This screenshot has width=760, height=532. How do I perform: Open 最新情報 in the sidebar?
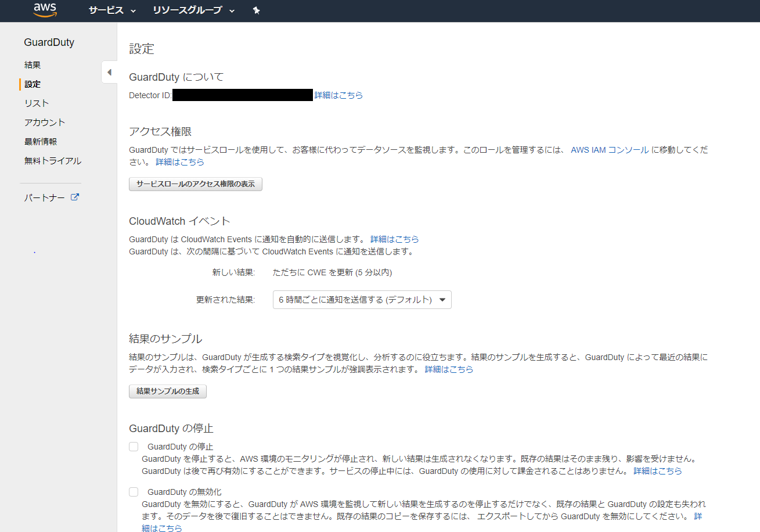click(x=41, y=142)
